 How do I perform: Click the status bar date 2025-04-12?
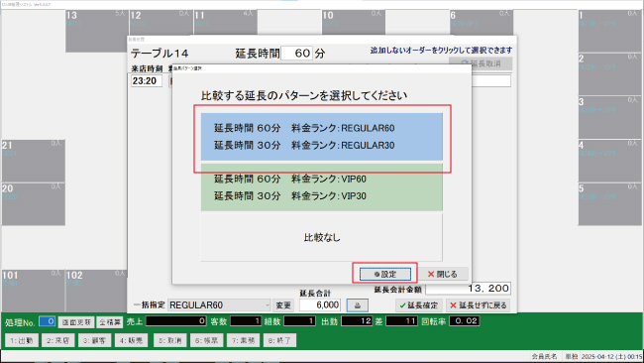611,356
